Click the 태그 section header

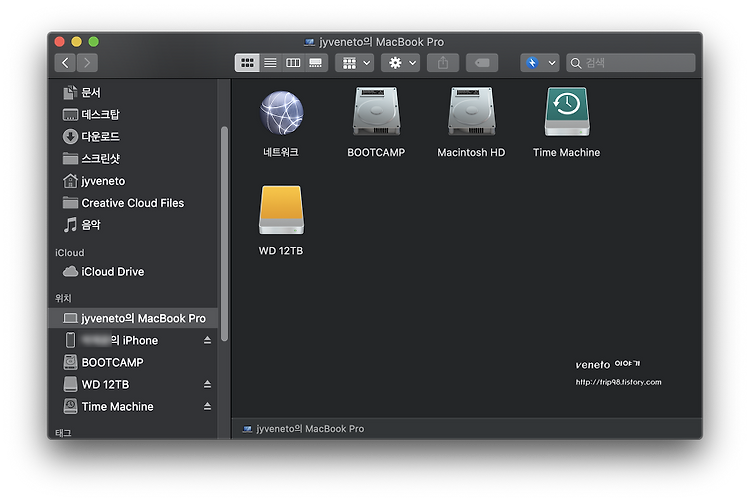coord(63,433)
